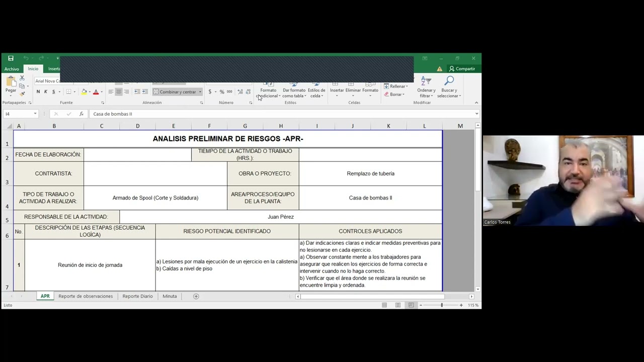Click Eliminar cells button
This screenshot has width=644, height=362.
coord(353,90)
